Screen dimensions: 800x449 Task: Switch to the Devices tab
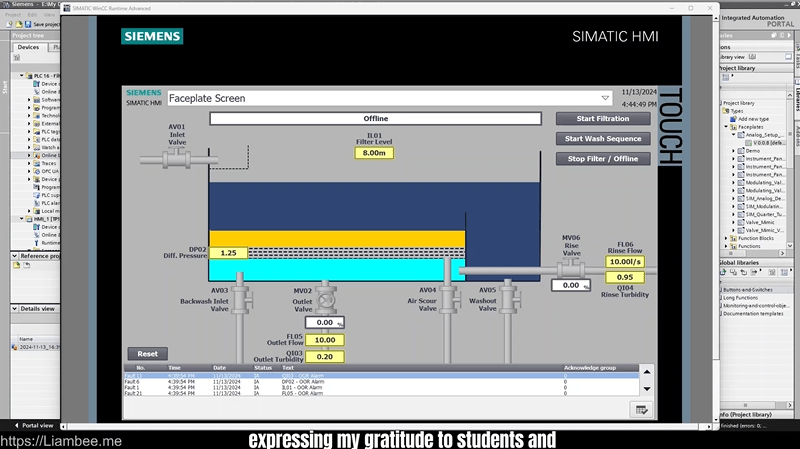28,47
